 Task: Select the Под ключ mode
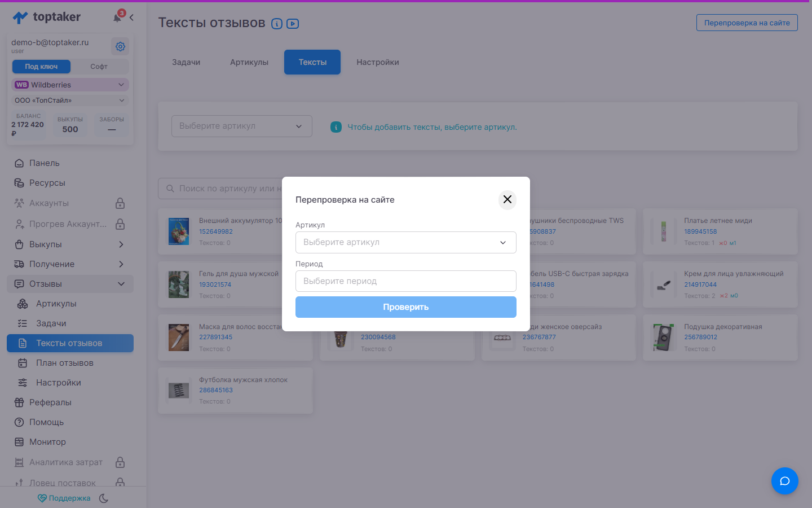[x=41, y=67]
